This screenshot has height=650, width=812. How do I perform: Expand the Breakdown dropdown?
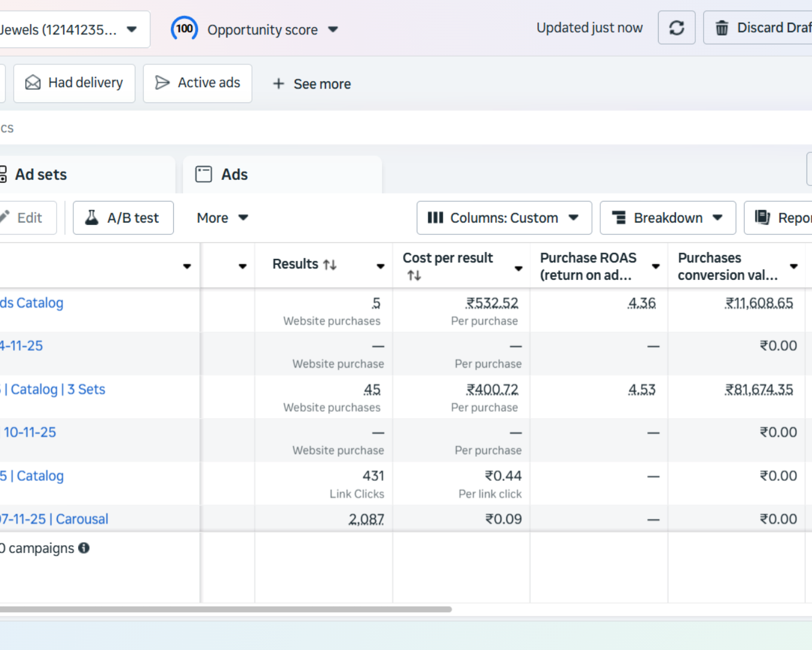point(667,218)
